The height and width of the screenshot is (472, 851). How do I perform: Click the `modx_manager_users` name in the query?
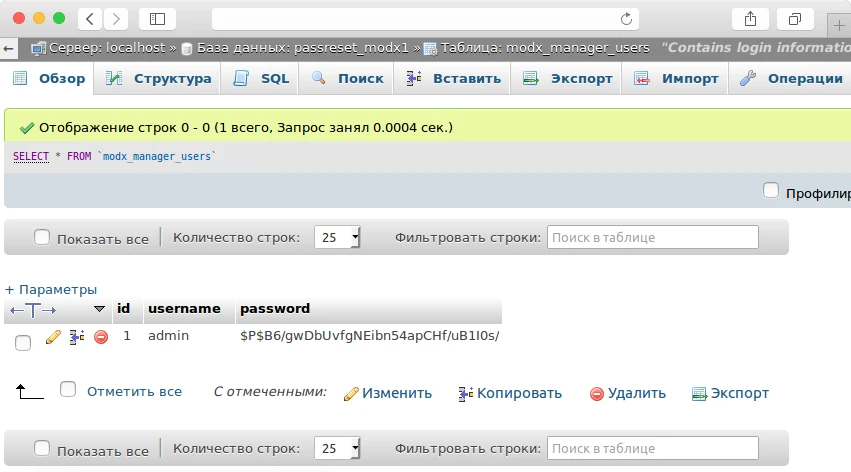[157, 156]
